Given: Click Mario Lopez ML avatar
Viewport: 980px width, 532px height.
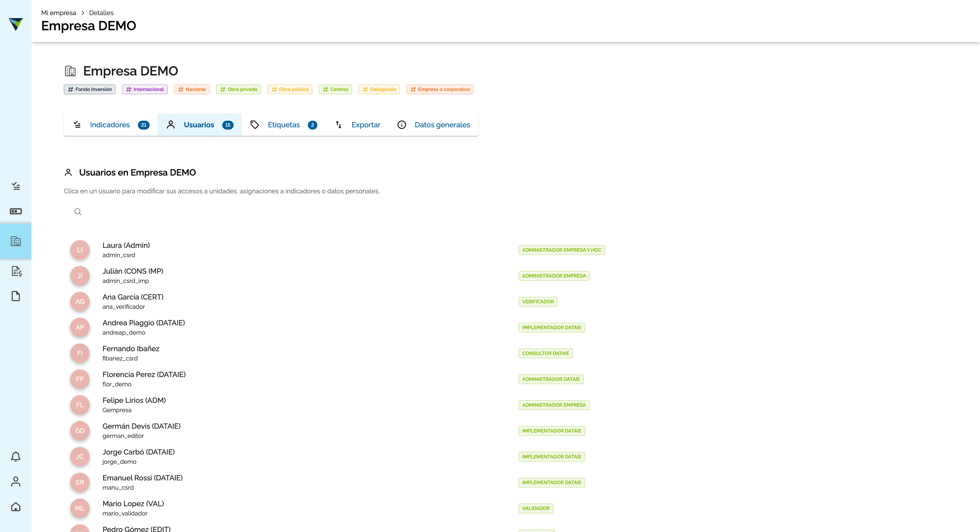Looking at the screenshot, I should [80, 509].
